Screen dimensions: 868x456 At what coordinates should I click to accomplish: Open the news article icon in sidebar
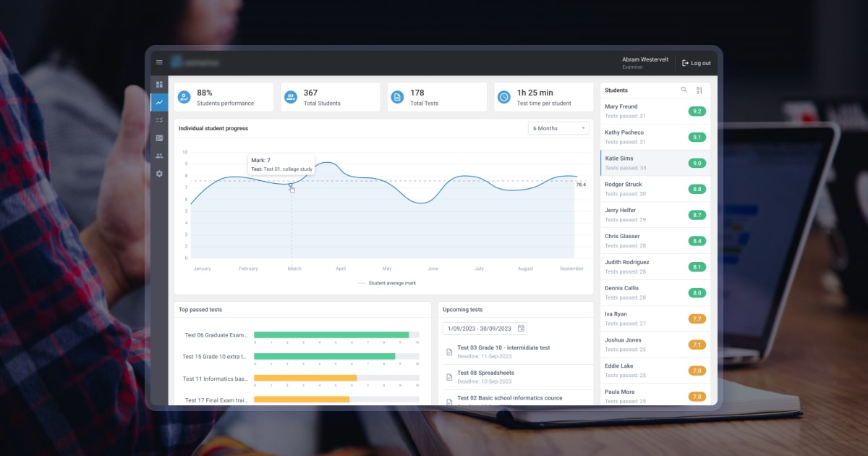point(159,138)
